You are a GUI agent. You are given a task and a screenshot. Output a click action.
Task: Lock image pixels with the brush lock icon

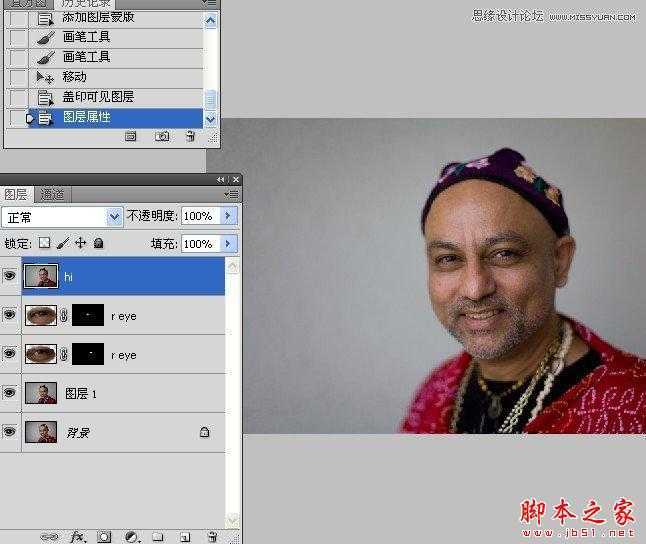(63, 243)
